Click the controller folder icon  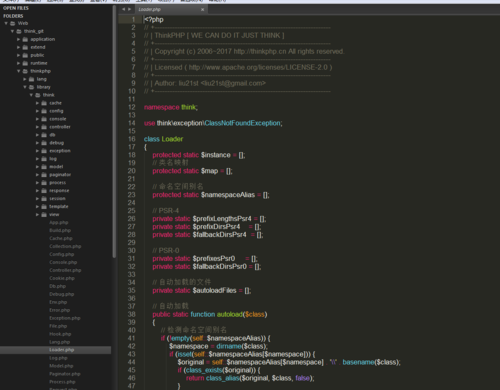coord(44,127)
